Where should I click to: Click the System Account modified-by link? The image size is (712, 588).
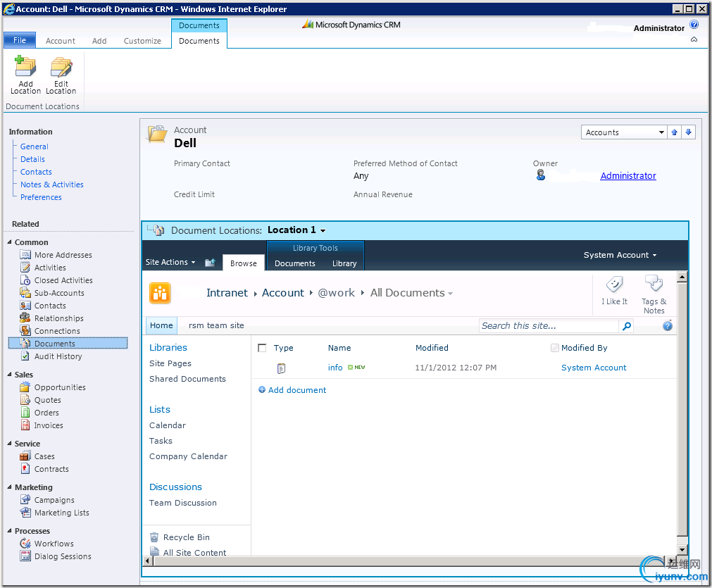(x=594, y=368)
